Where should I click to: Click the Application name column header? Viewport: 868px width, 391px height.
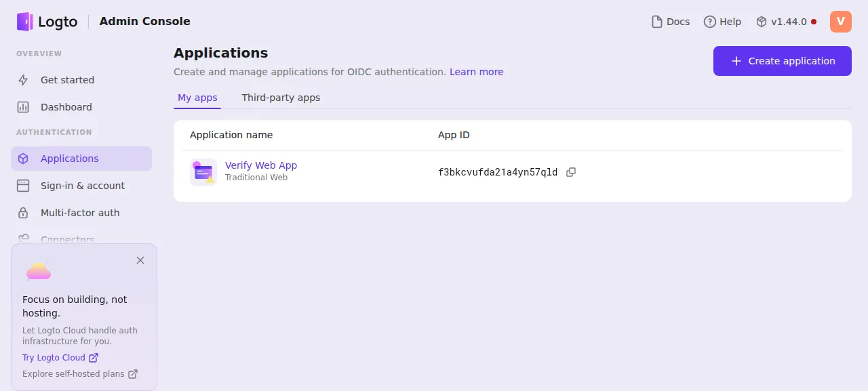point(231,135)
